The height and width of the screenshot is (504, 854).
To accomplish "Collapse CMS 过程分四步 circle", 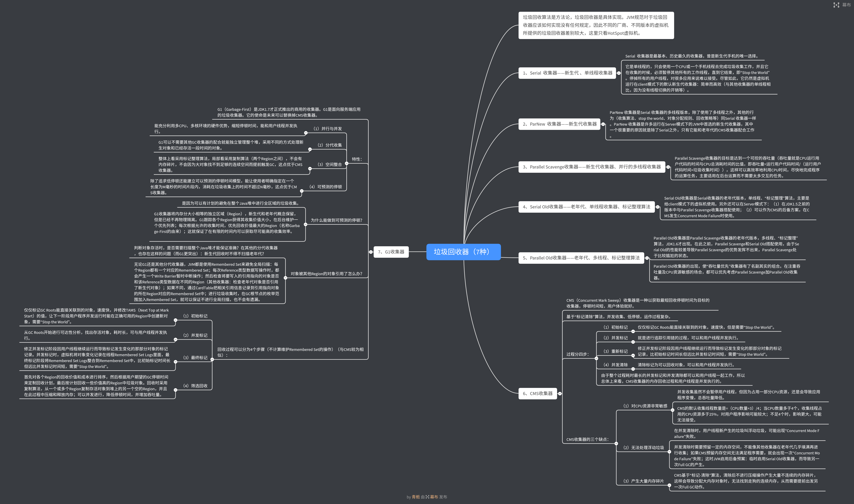I will [x=596, y=358].
